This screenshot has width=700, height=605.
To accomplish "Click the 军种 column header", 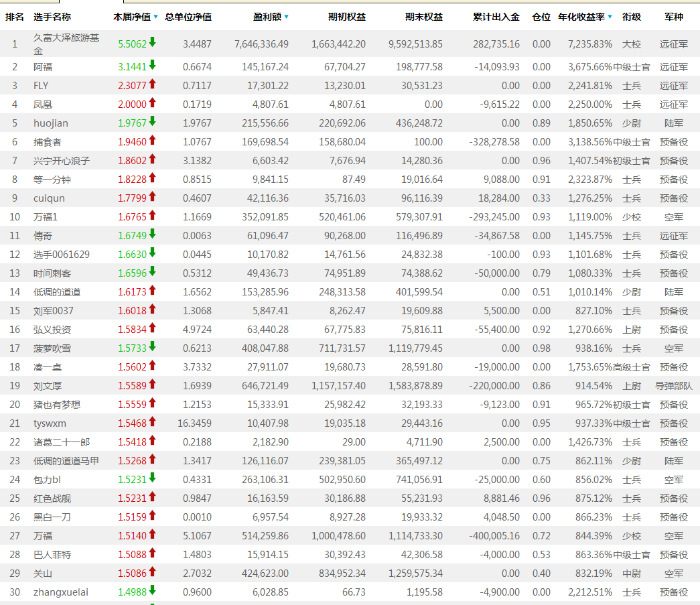I will (x=674, y=17).
